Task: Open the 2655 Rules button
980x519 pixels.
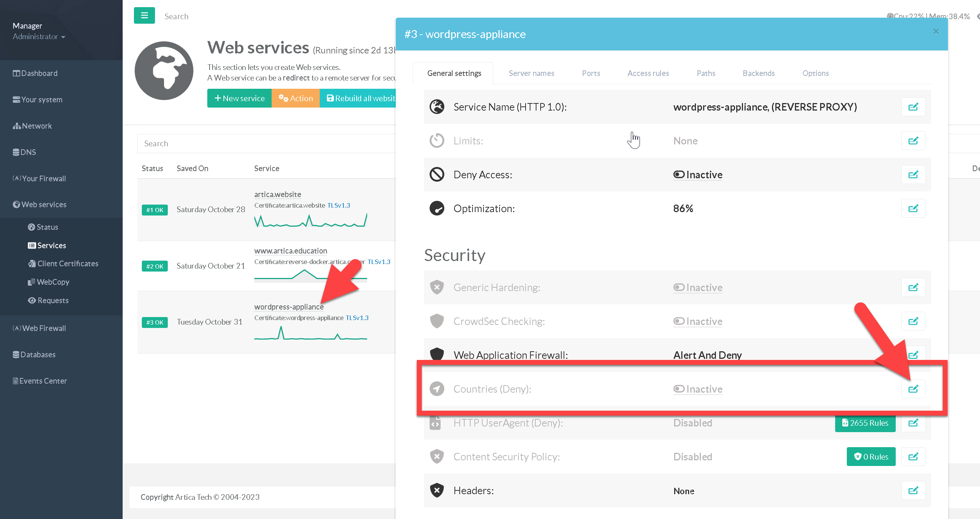Action: click(865, 423)
